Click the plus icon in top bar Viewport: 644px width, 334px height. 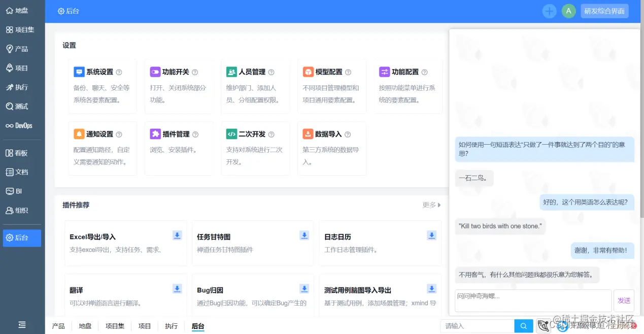(x=549, y=11)
